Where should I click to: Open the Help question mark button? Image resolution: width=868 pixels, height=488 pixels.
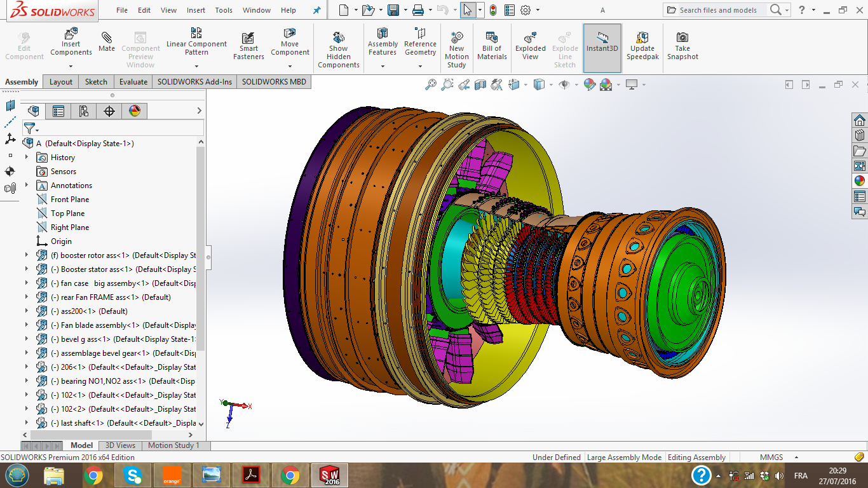[802, 10]
